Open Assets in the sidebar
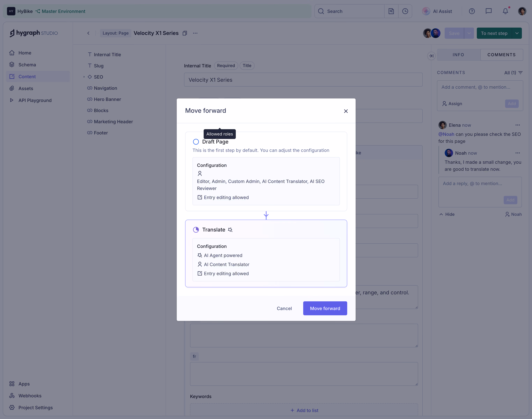532x419 pixels. point(38,88)
